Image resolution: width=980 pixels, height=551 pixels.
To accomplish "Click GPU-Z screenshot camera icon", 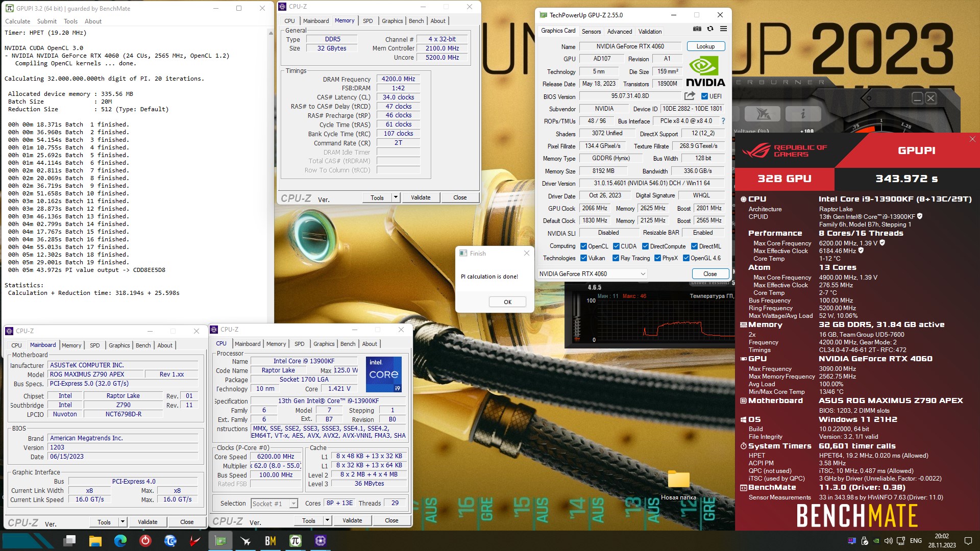I will point(697,29).
